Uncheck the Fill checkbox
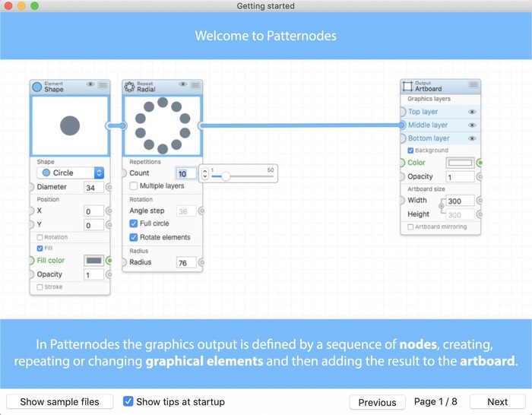This screenshot has height=415, width=532. click(x=40, y=249)
